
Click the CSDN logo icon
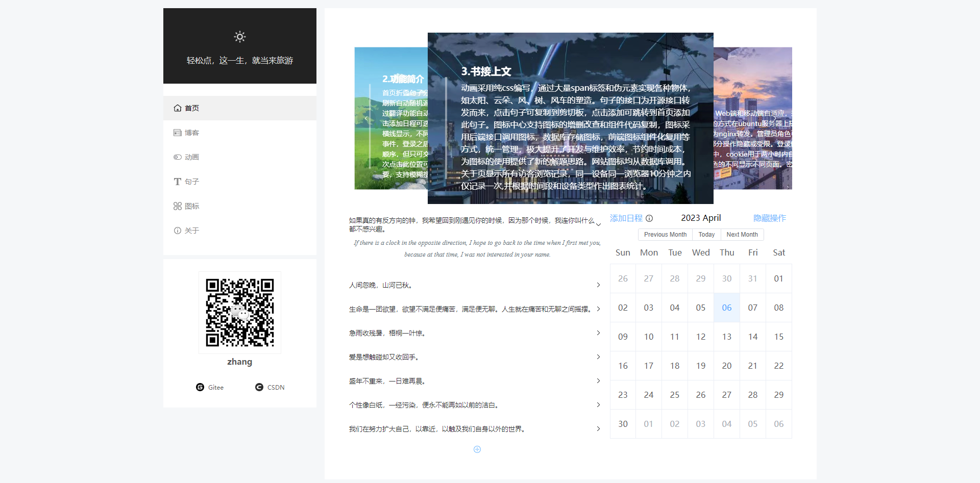click(x=259, y=387)
